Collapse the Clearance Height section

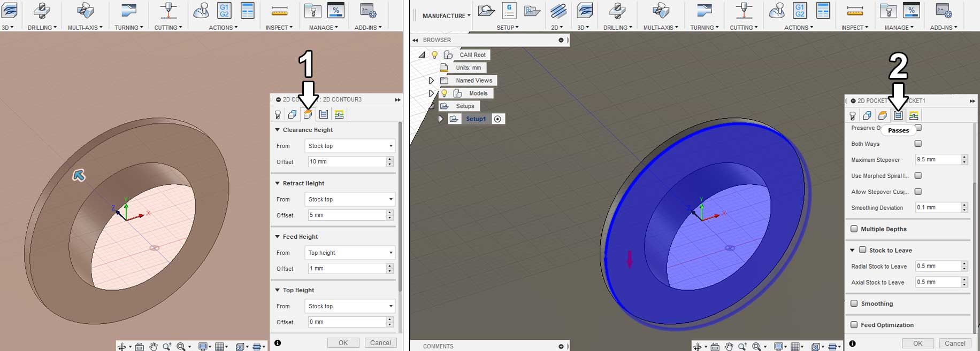click(277, 130)
